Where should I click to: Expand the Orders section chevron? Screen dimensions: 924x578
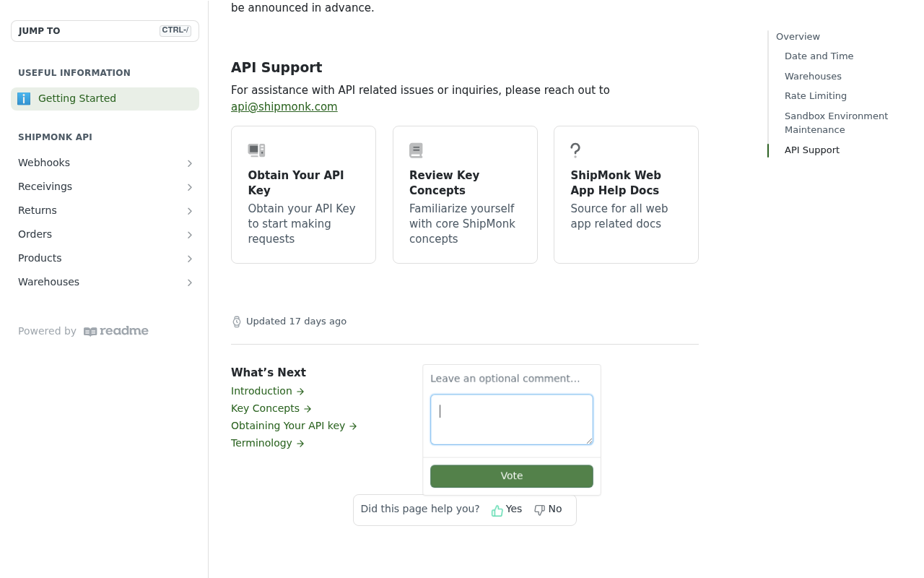[190, 235]
